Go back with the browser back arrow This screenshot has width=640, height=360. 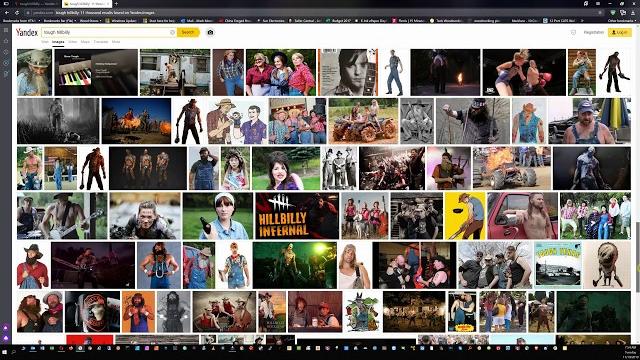click(x=7, y=13)
